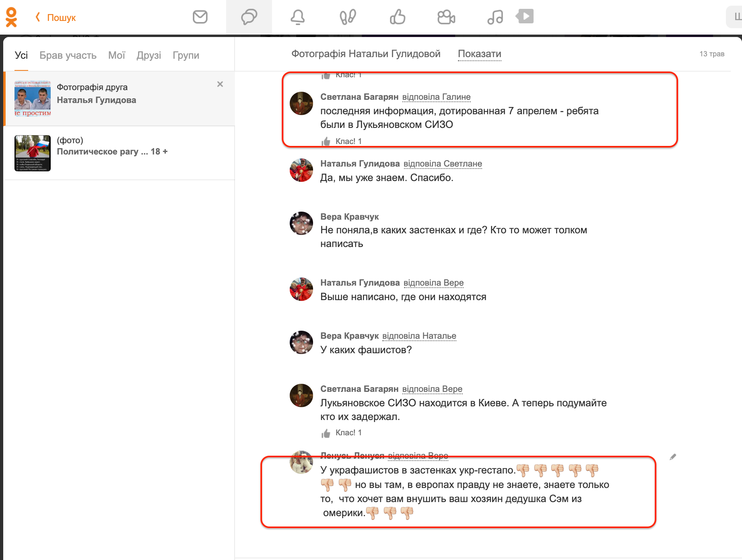Click edit pencil icon beside last comment
The height and width of the screenshot is (560, 742).
point(673,457)
